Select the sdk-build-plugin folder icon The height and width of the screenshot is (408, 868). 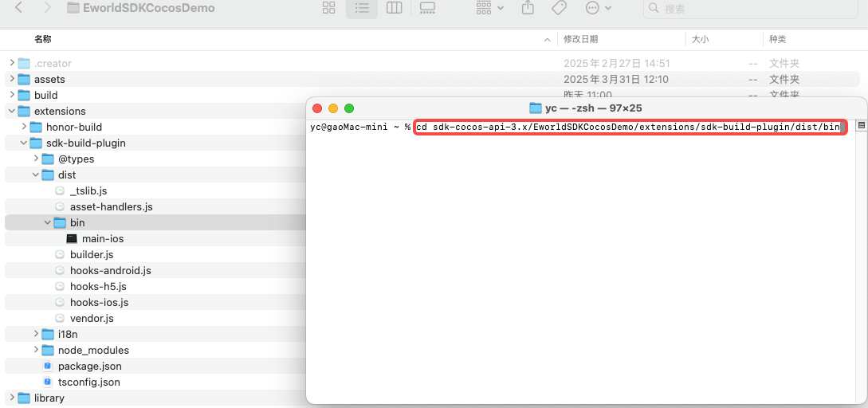(x=36, y=143)
